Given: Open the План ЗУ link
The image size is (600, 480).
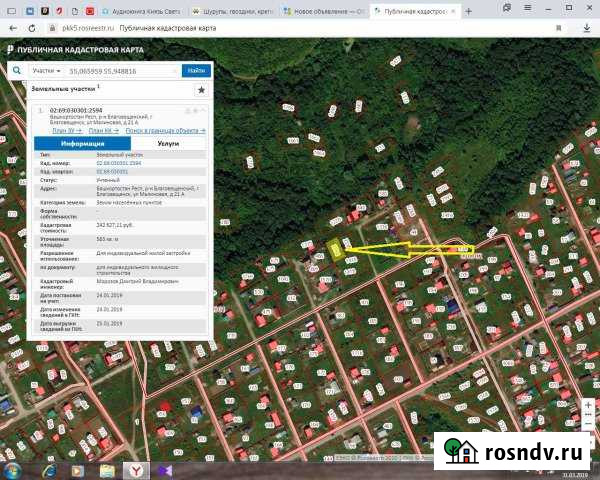Looking at the screenshot, I should click(65, 130).
